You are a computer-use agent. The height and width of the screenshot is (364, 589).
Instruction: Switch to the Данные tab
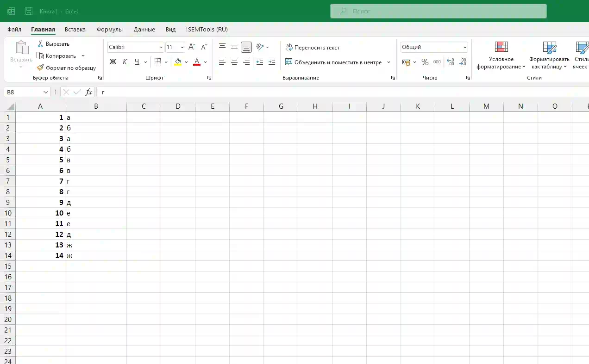click(x=144, y=29)
